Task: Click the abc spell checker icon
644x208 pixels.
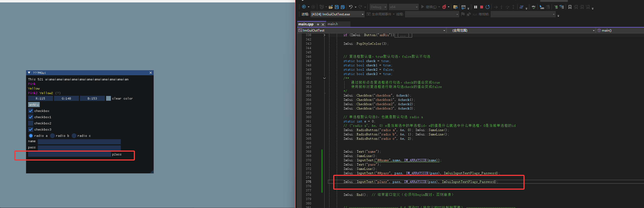Action: coord(533,7)
